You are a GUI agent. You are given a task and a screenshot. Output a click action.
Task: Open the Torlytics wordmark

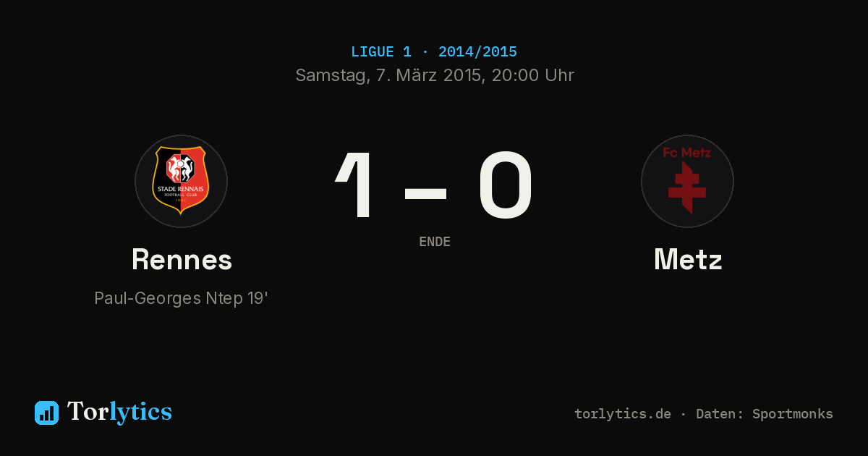(119, 412)
